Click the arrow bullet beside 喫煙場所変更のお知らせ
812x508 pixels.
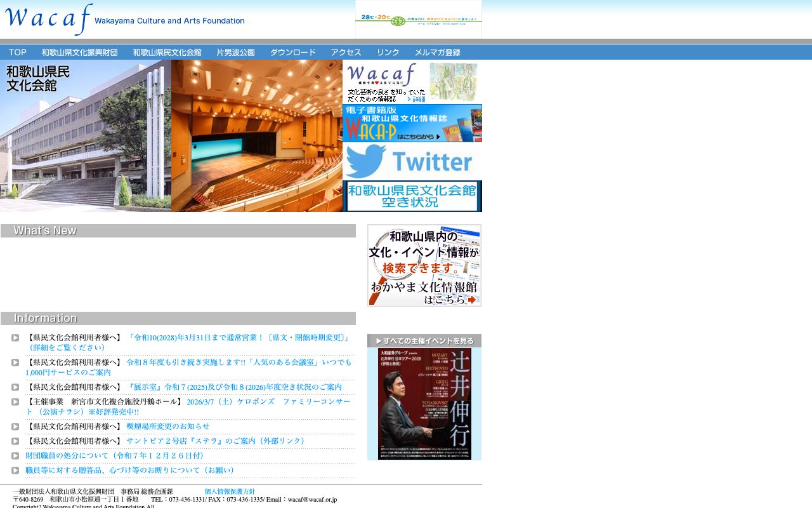[15, 426]
